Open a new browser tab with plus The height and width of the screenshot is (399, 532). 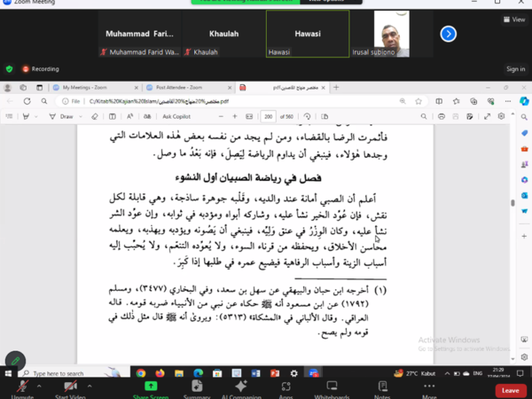(336, 88)
